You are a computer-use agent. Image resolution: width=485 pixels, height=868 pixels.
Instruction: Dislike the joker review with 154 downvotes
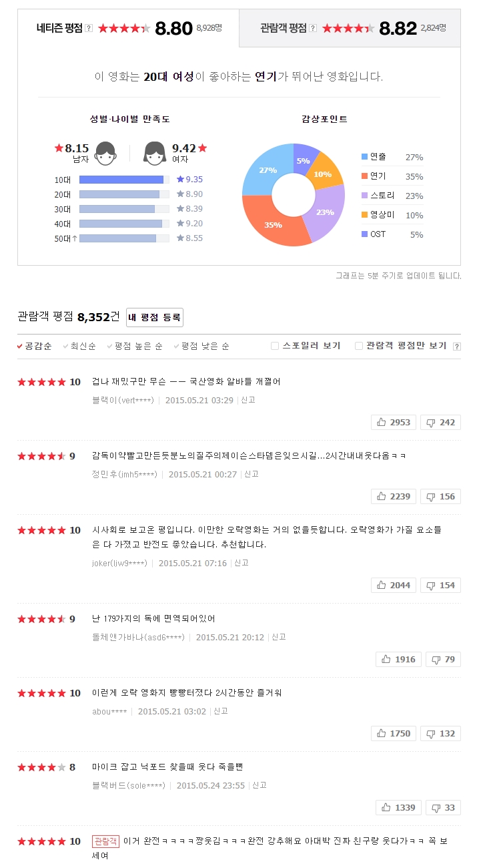point(440,585)
